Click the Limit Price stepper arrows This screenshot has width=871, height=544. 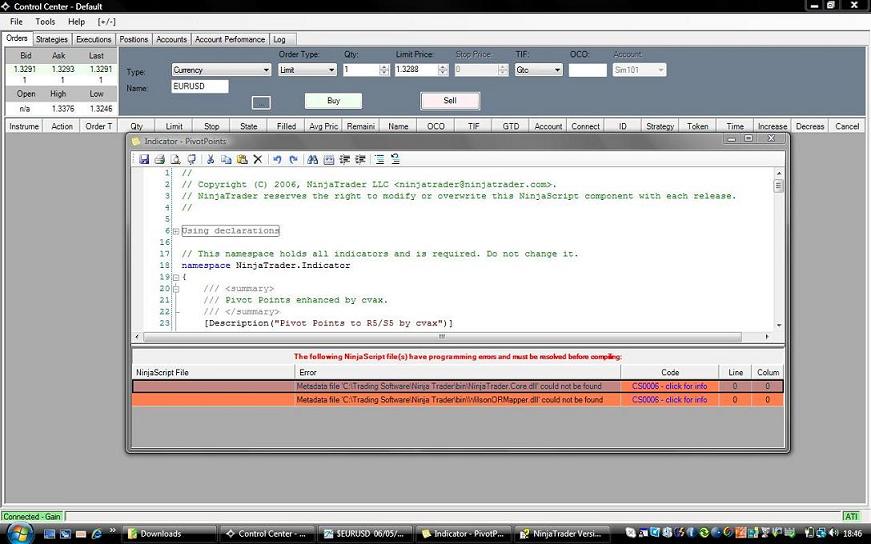click(x=443, y=70)
